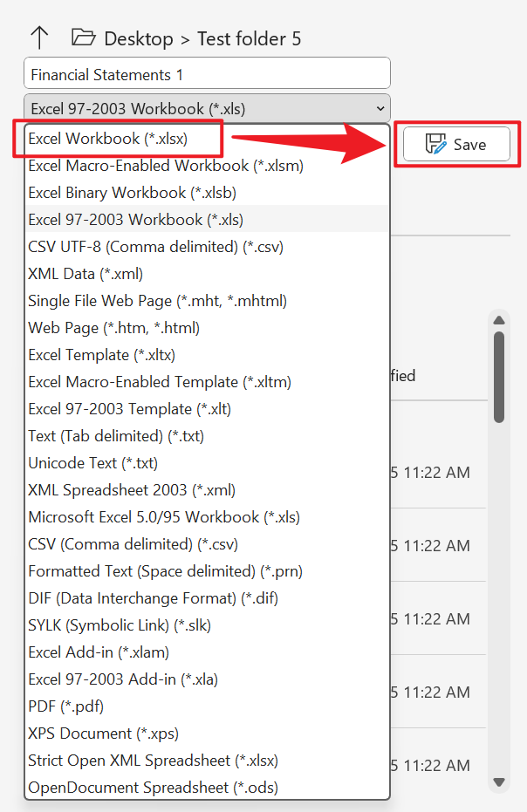Select XML Data (*.xml) option
The image size is (527, 812).
click(207, 274)
